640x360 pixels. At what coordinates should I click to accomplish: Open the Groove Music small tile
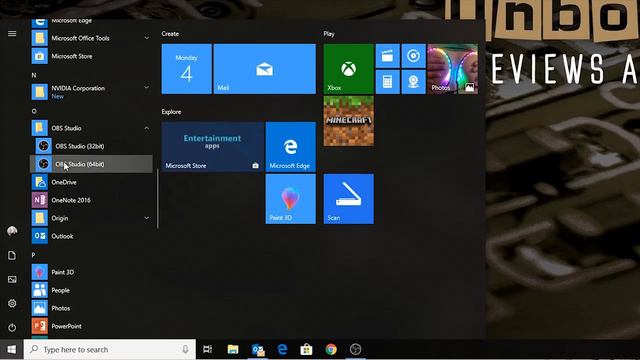click(413, 56)
